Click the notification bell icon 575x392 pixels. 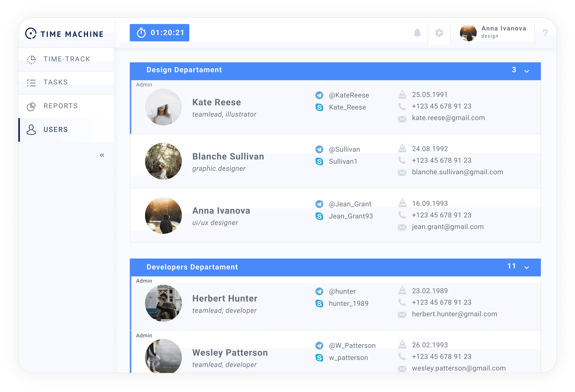[x=417, y=33]
